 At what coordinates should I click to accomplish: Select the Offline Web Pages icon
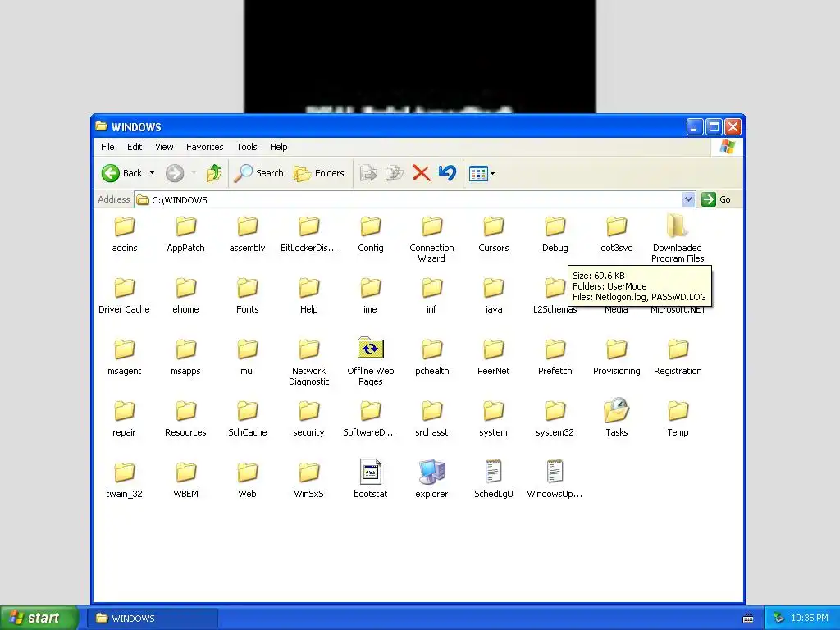coord(371,348)
